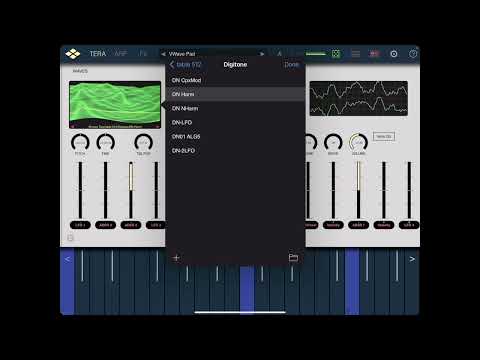Go to previous preset arrow
This screenshot has height=360, width=480.
163,54
